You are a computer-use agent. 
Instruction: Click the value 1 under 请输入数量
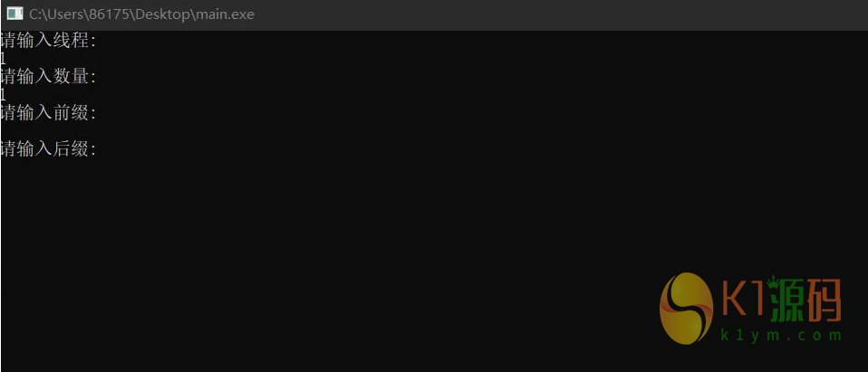(3, 94)
